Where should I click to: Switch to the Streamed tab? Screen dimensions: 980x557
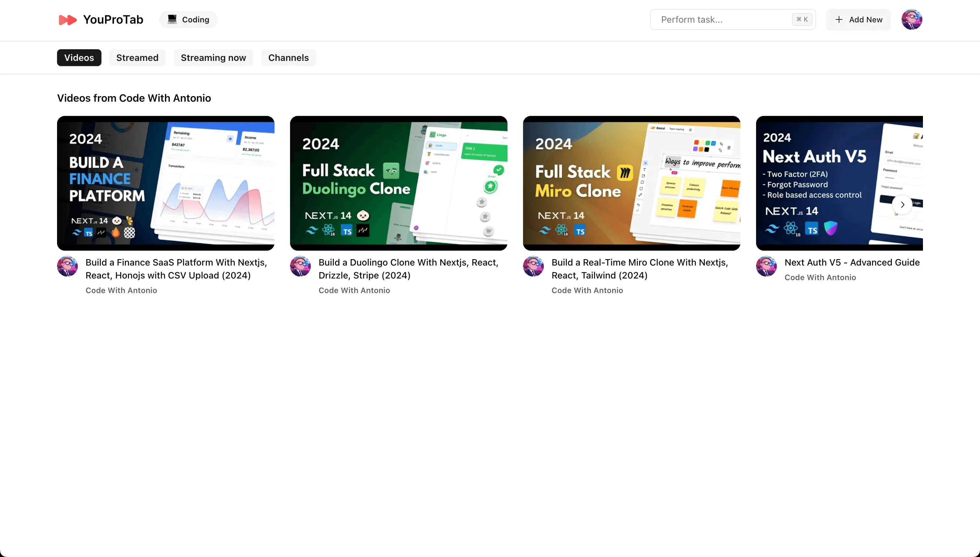(x=137, y=57)
